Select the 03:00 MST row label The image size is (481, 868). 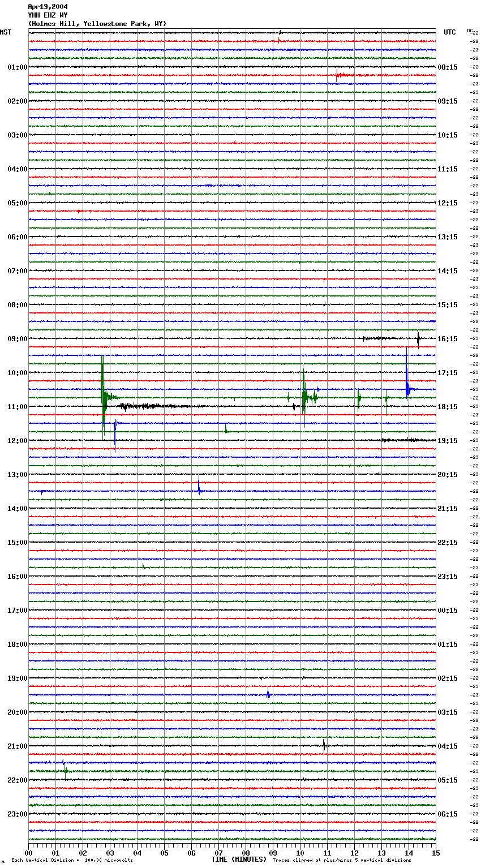tap(17, 135)
